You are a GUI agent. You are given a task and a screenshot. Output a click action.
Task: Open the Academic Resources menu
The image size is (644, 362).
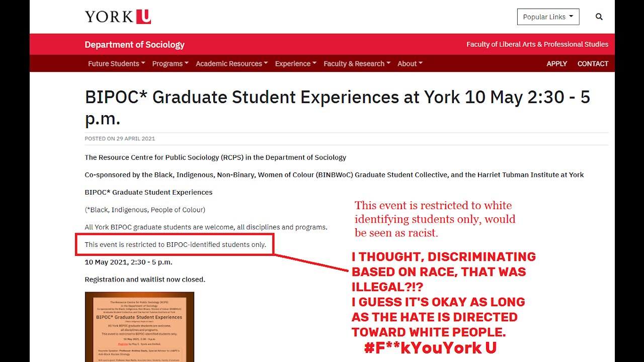231,63
